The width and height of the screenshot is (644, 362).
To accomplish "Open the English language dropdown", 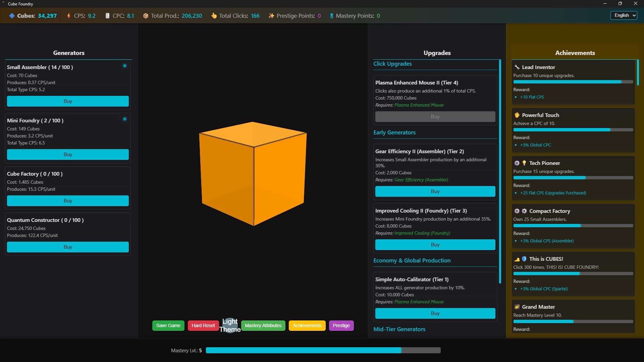I will (623, 15).
